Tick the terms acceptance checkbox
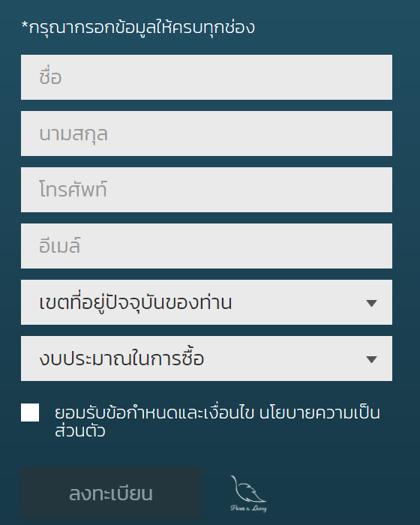The height and width of the screenshot is (525, 420). point(30,412)
